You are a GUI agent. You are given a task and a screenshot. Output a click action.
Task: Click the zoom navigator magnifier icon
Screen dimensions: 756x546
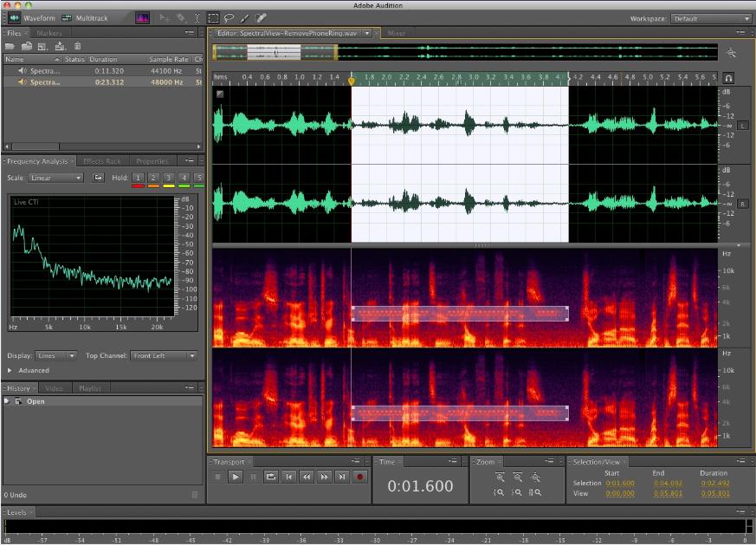pos(731,53)
